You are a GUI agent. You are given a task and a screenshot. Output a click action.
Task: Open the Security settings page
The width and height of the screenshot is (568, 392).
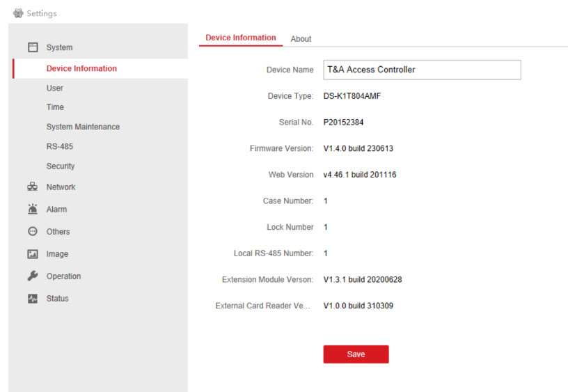coord(61,166)
